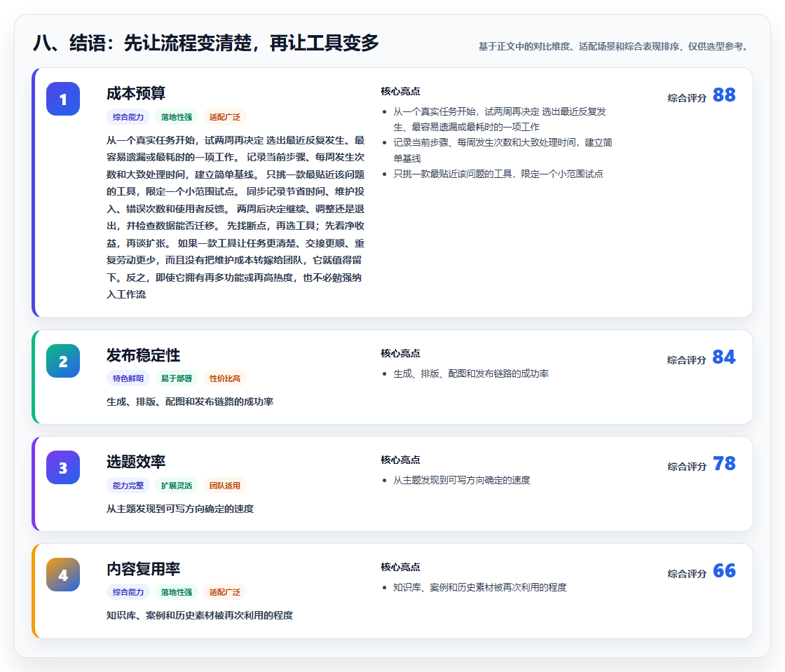
Task: Click bullet 知识库、案例和历史素材被再次利用的程度
Action: [x=479, y=587]
